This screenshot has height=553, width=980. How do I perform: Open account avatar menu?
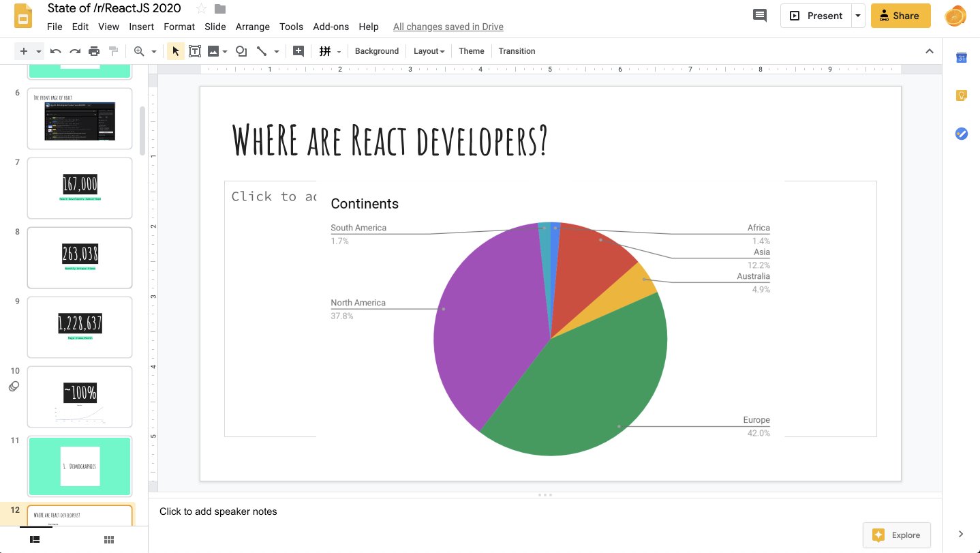tap(955, 16)
